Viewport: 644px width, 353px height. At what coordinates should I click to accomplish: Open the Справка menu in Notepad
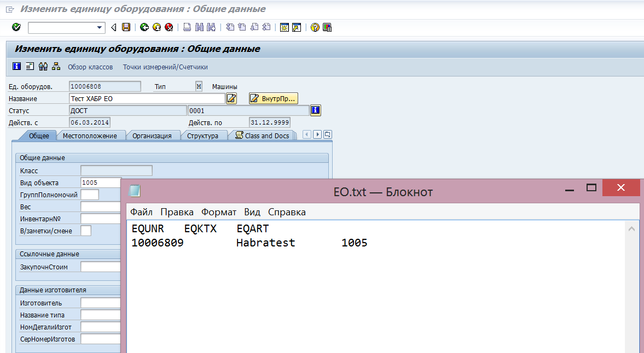pyautogui.click(x=287, y=212)
